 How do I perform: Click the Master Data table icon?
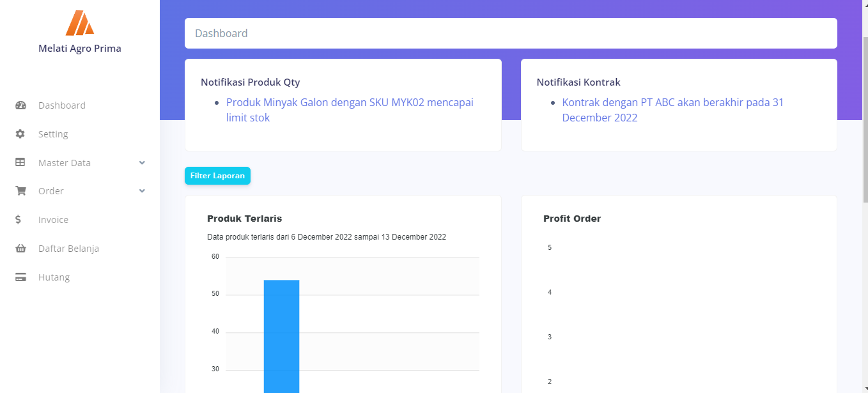click(20, 163)
